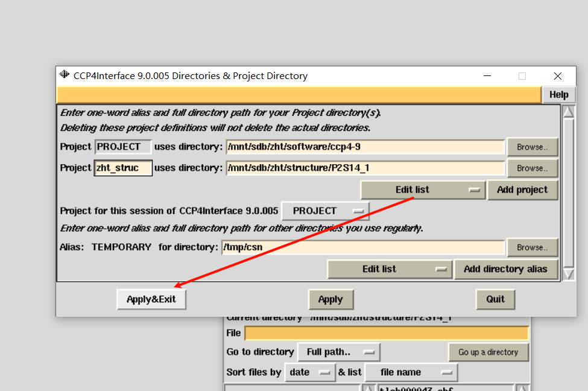Browse for the PROJECT directory
The image size is (588, 391).
(x=532, y=147)
